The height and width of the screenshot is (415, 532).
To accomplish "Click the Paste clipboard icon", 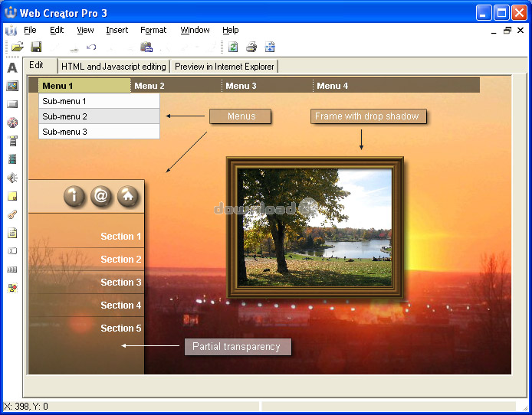I will (x=146, y=47).
